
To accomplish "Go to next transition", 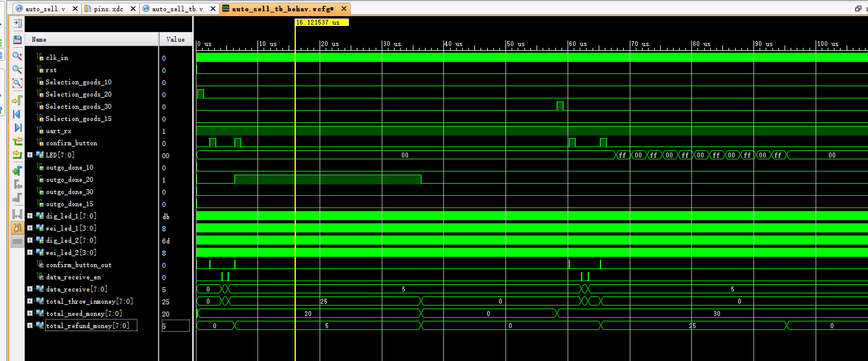I will point(17,155).
